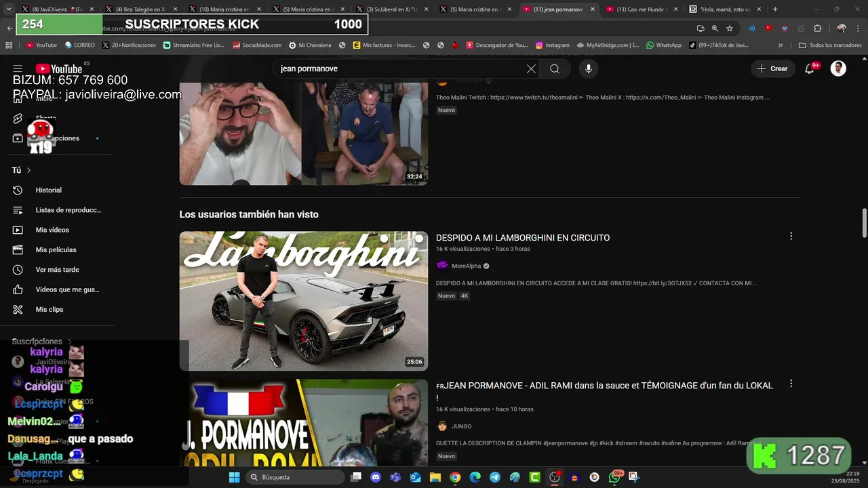Open the Chrome three-dot menu
This screenshot has height=488, width=868.
tap(858, 28)
